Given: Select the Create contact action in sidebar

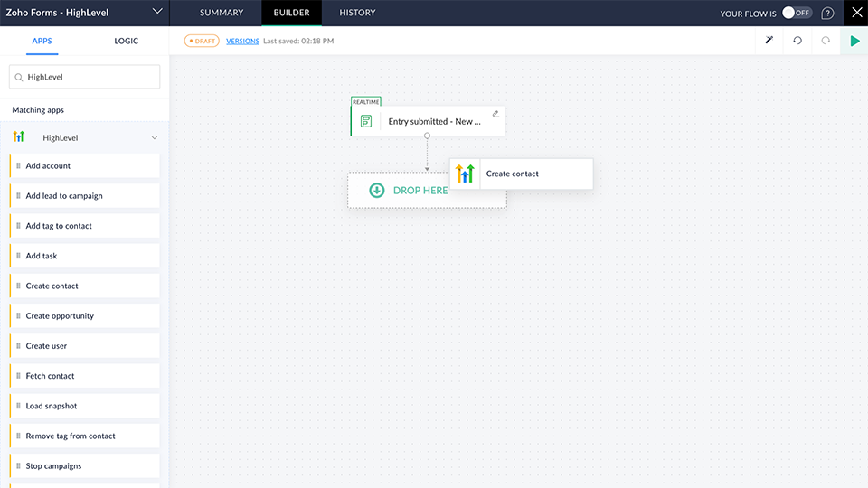Looking at the screenshot, I should tap(85, 286).
